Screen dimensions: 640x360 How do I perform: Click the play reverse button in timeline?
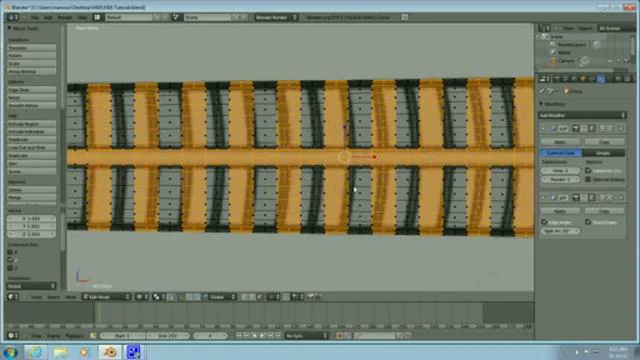[x=254, y=336]
